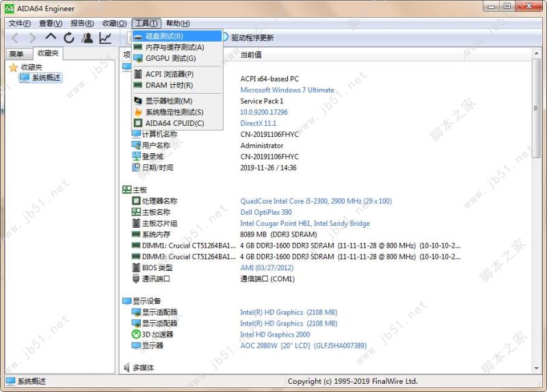Image resolution: width=547 pixels, height=392 pixels.
Task: Open the 10.0.9200.17296 version link
Action: (264, 112)
